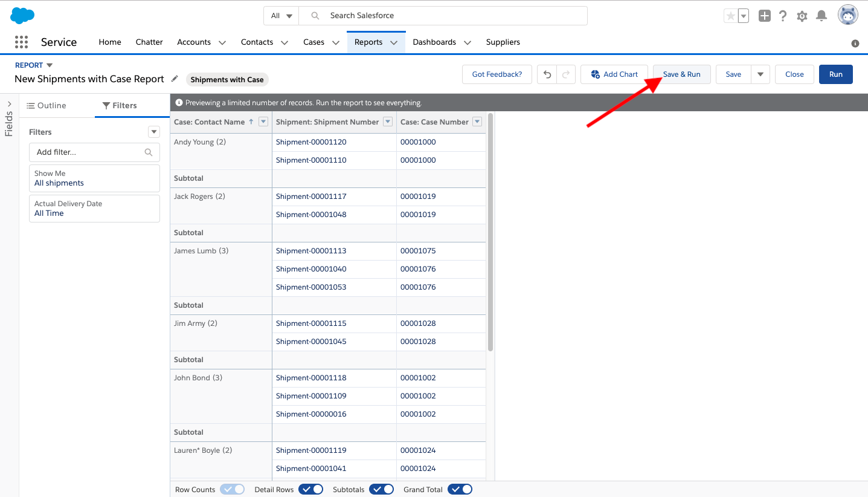Expand the Accounts tab chevron
Screen dimensions: 868x497
pos(222,42)
